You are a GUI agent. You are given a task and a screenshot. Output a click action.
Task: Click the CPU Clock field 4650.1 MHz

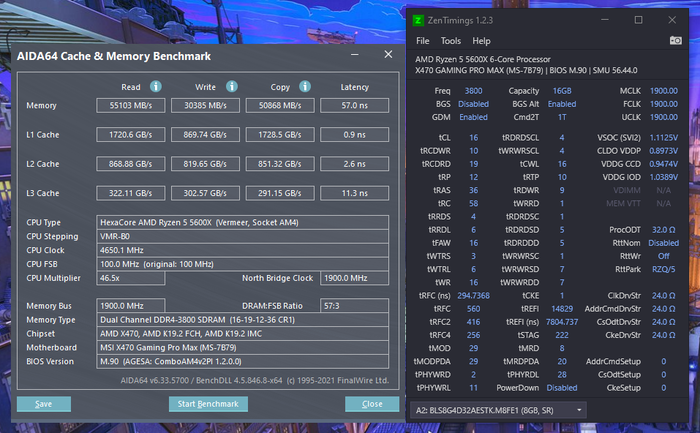coord(242,250)
